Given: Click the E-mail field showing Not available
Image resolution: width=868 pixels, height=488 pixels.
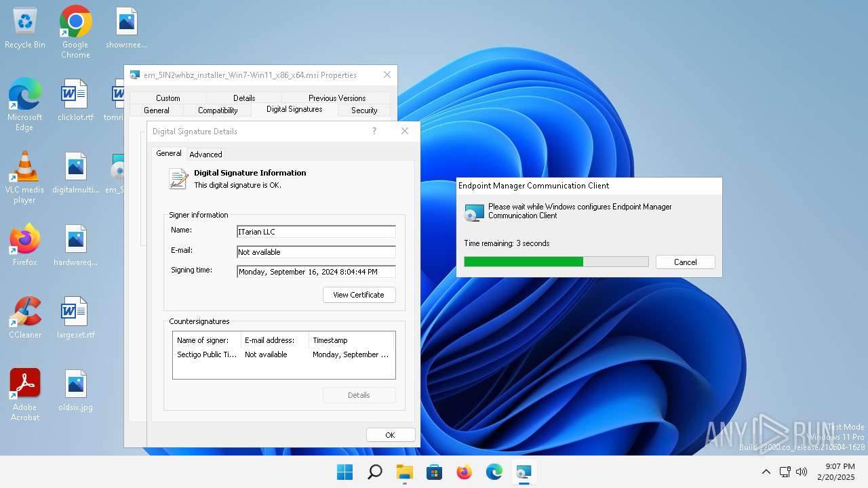Looking at the screenshot, I should [316, 252].
